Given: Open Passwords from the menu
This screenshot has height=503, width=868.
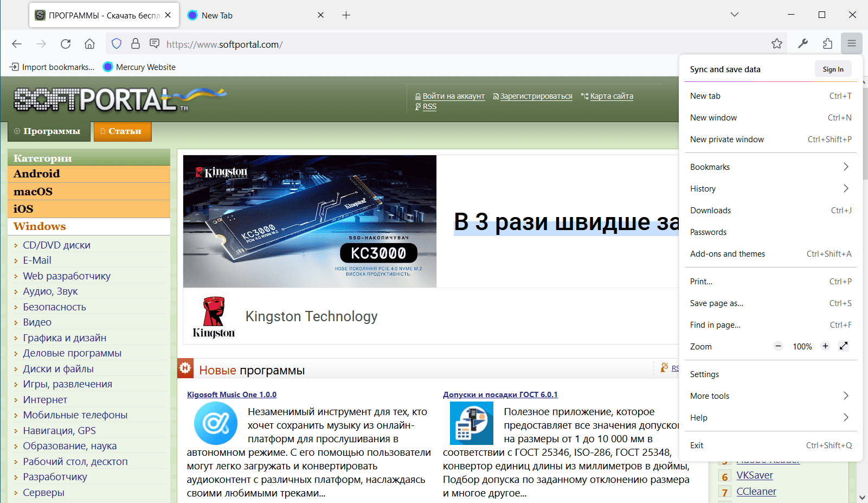Looking at the screenshot, I should point(770,232).
